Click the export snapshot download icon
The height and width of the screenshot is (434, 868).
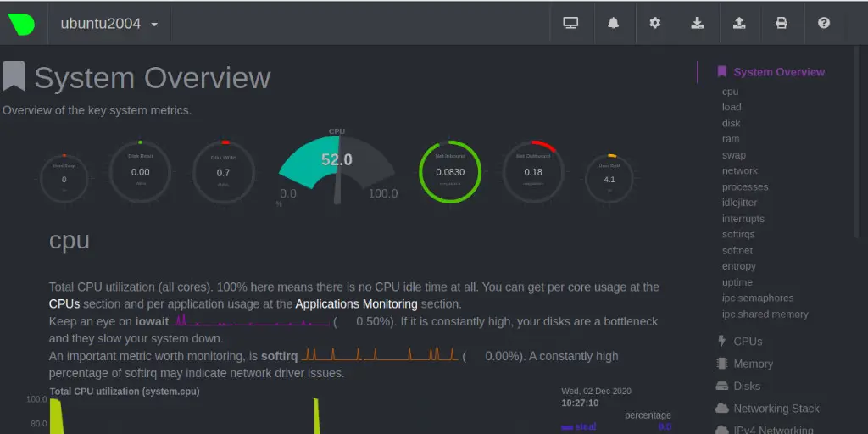click(698, 23)
